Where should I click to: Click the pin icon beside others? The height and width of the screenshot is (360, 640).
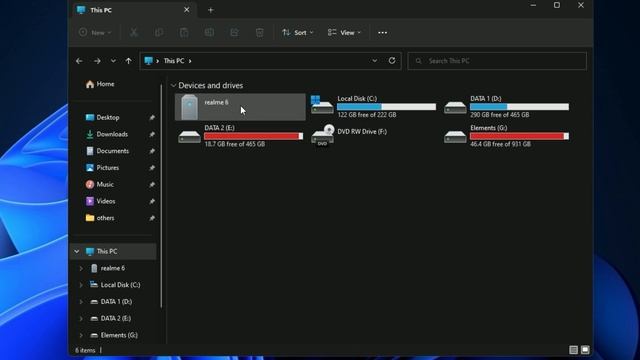coord(152,218)
